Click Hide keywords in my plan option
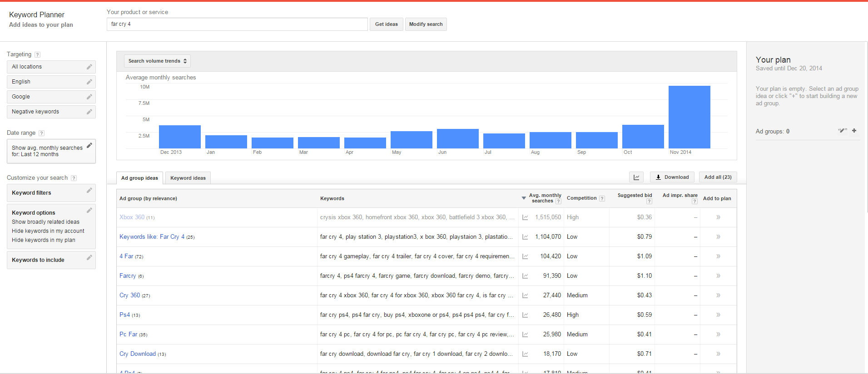The image size is (868, 374). [x=44, y=240]
